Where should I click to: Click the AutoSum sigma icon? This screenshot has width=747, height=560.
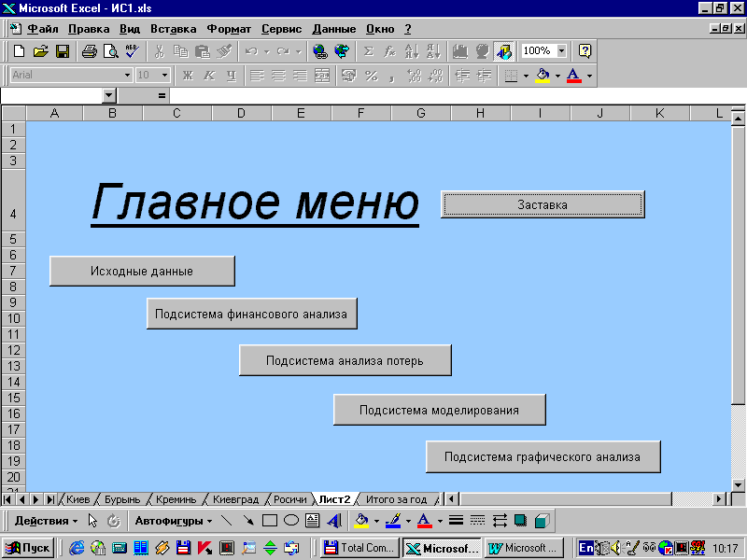click(368, 51)
